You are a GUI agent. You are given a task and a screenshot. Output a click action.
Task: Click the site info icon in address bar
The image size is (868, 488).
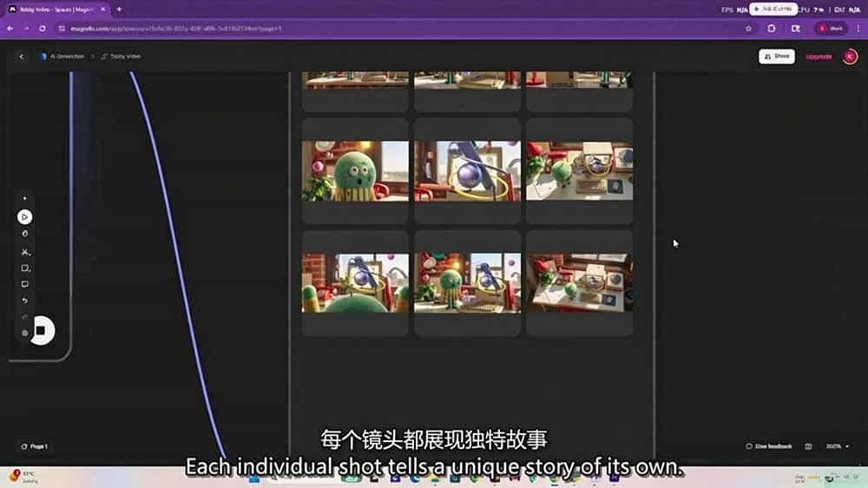(62, 29)
